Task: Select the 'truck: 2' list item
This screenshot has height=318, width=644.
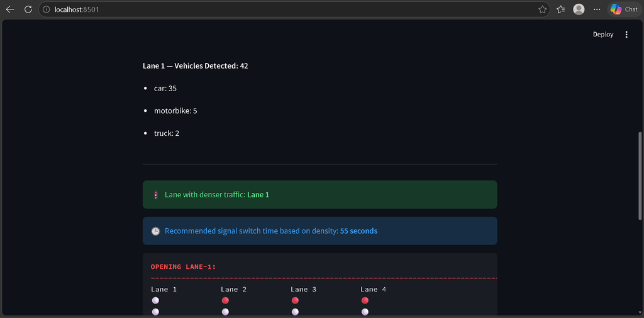Action: pyautogui.click(x=166, y=133)
